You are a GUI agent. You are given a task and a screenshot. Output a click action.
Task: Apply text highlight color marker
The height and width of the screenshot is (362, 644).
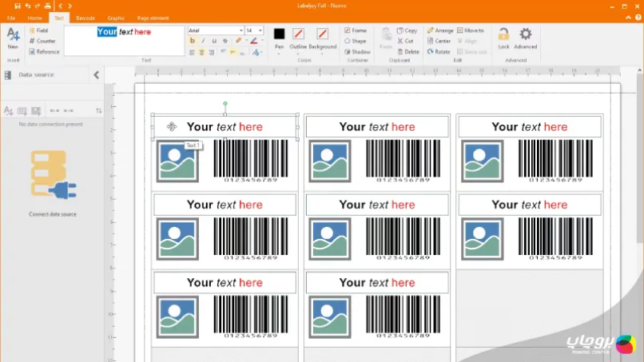pos(238,41)
